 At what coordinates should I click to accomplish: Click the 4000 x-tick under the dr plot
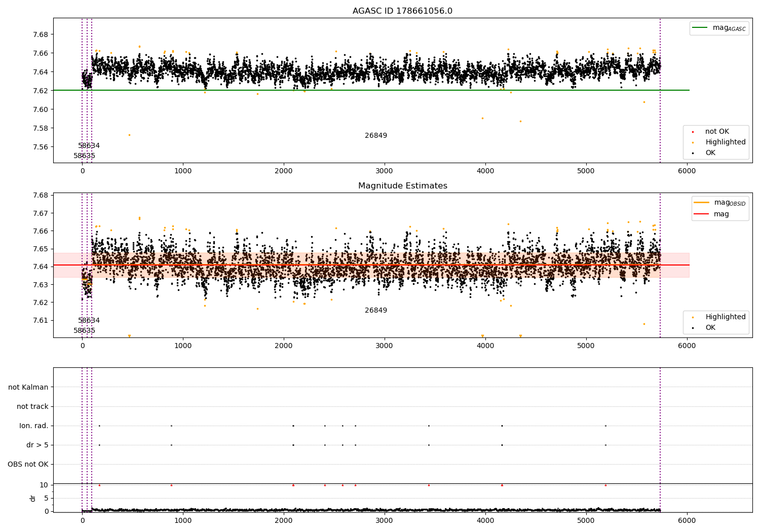tap(485, 520)
